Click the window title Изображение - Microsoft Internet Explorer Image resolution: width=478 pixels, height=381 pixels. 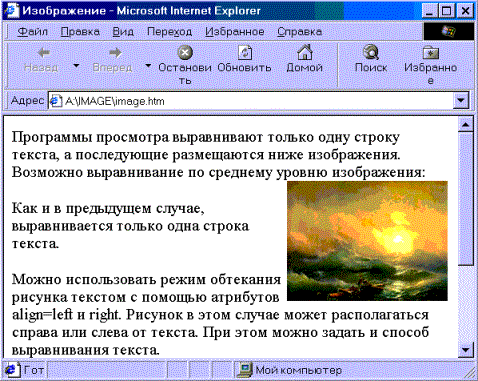coord(141,11)
